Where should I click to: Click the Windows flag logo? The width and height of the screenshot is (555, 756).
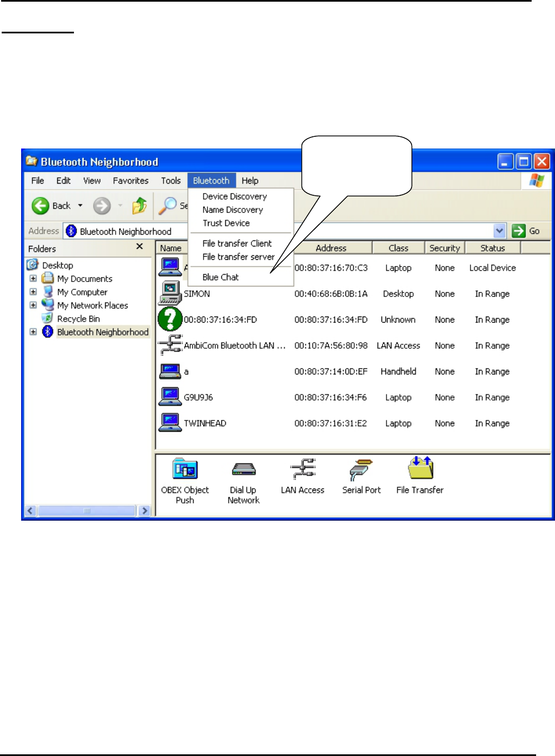537,180
